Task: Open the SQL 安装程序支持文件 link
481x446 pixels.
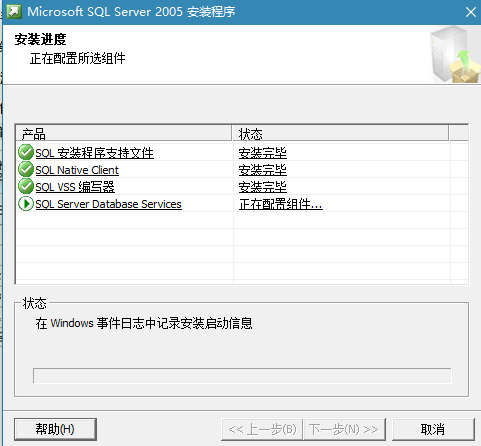Action: pos(95,153)
